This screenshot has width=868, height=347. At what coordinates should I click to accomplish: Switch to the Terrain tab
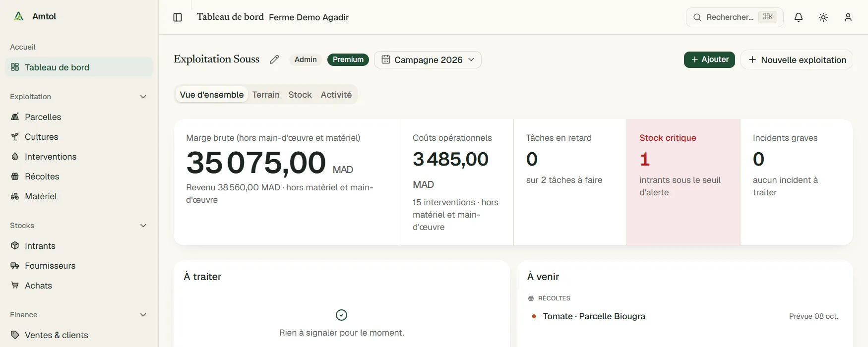[266, 95]
